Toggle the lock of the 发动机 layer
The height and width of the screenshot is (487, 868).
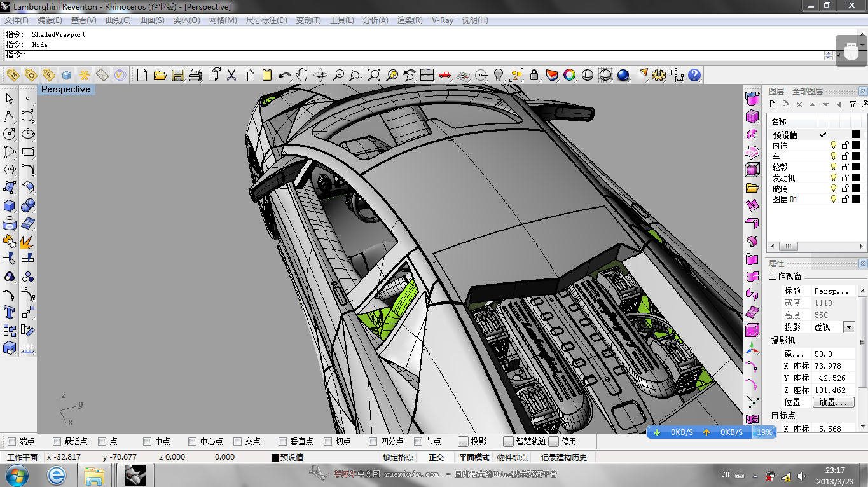pos(845,178)
